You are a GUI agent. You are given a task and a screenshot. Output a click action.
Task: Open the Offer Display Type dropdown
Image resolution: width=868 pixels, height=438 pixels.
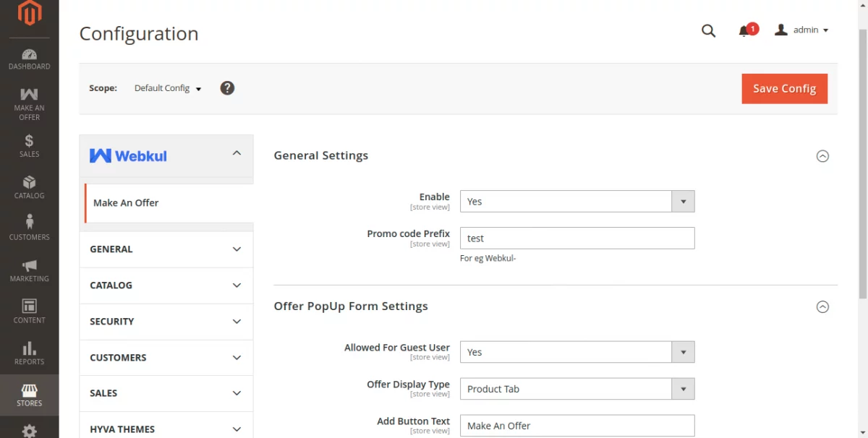click(x=576, y=389)
